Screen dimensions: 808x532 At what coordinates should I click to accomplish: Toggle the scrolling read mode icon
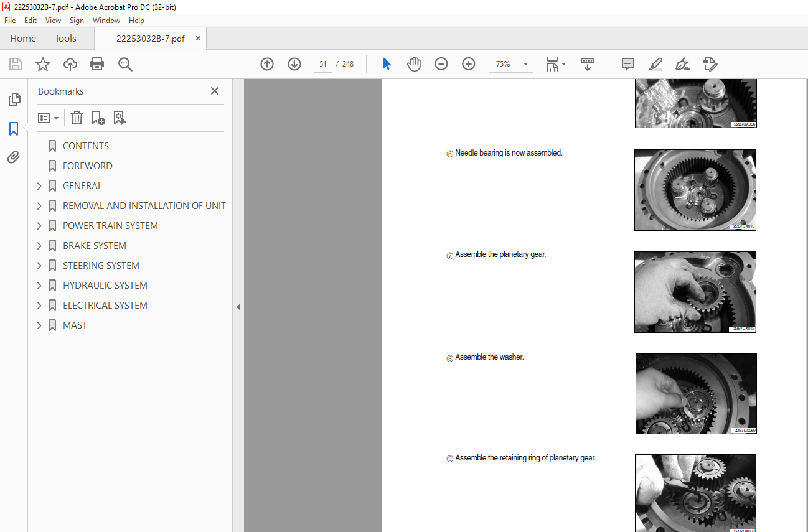tap(588, 64)
